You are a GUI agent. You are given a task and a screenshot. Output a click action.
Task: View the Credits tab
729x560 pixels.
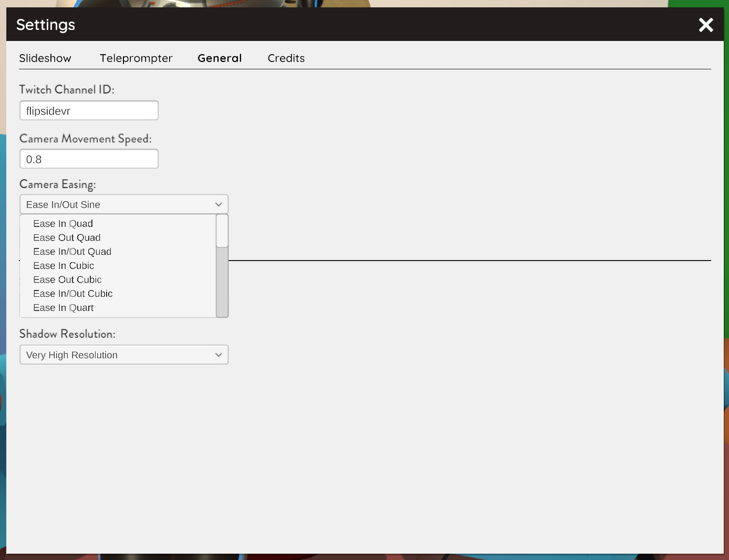coord(286,58)
